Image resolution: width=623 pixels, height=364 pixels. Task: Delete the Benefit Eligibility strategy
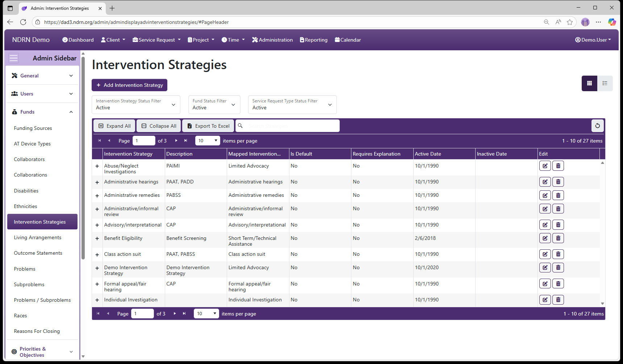(558, 238)
